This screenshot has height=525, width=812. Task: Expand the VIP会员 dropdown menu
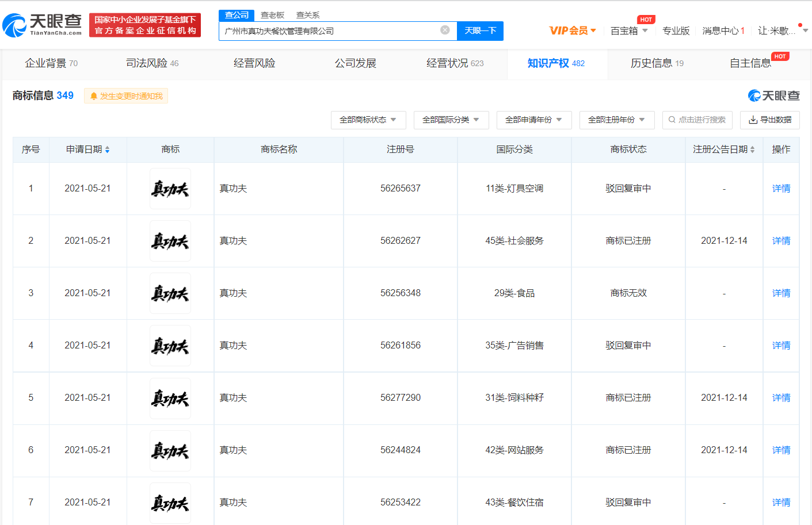click(x=573, y=30)
